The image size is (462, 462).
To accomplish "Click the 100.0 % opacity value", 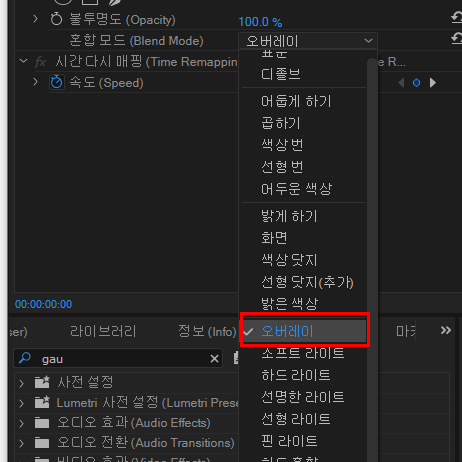I will [x=260, y=22].
